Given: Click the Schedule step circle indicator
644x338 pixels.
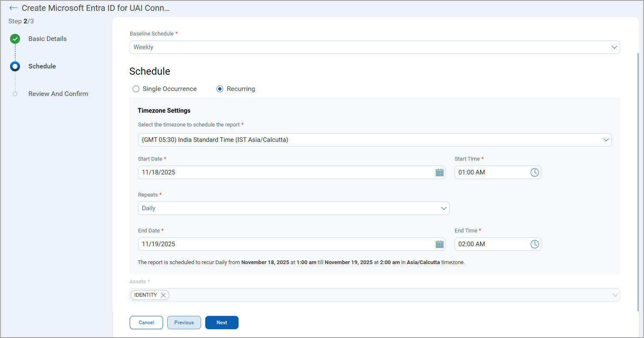Looking at the screenshot, I should pyautogui.click(x=15, y=66).
